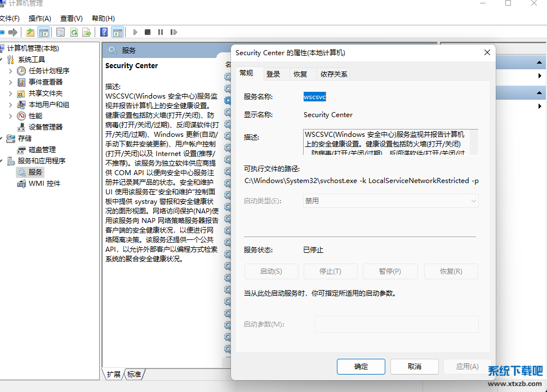Select the 标准 tab at services panel bottom

pos(134,374)
